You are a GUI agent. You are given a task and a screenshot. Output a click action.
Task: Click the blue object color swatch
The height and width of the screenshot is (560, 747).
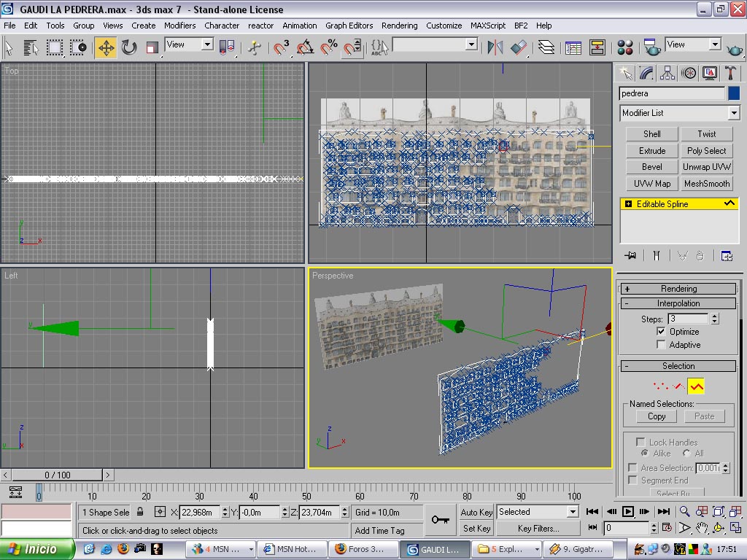click(x=734, y=93)
